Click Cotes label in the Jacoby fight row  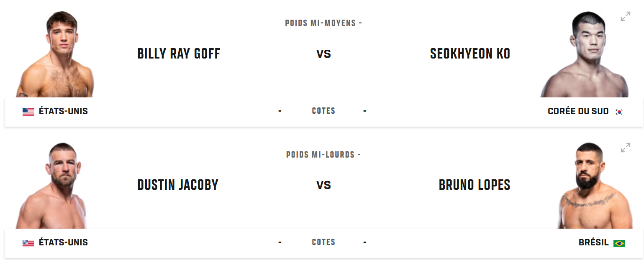point(323,242)
